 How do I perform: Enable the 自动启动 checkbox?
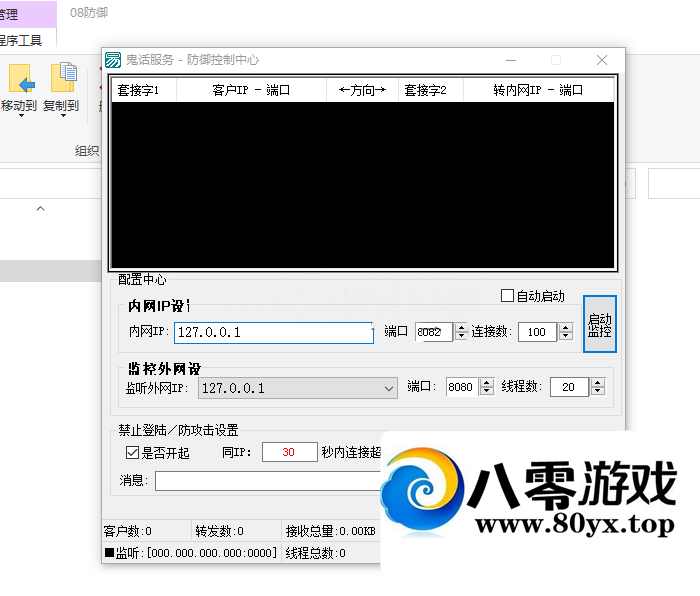(x=508, y=296)
